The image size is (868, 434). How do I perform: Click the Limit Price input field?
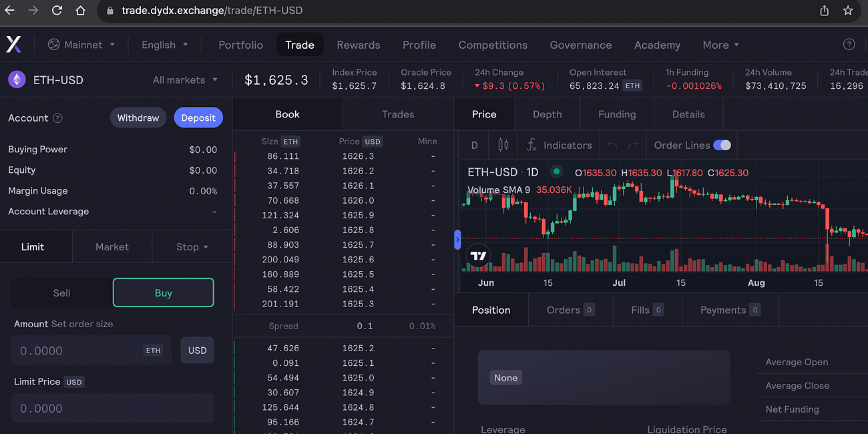pyautogui.click(x=113, y=408)
